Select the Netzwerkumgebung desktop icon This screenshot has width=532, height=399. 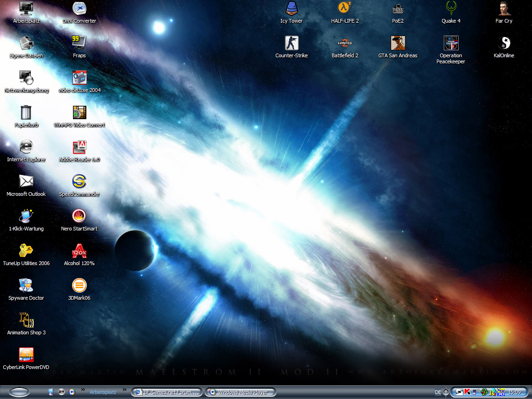pos(26,81)
